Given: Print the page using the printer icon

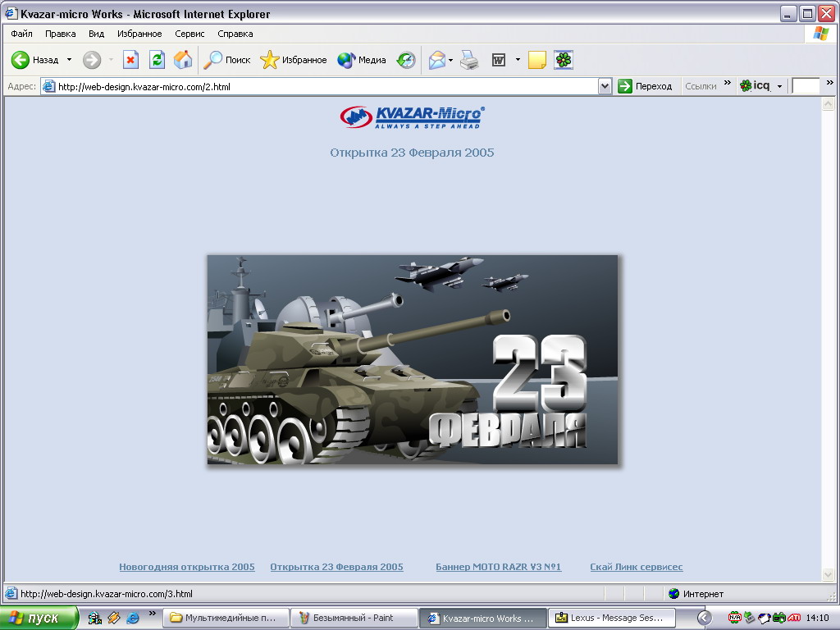Looking at the screenshot, I should point(469,60).
